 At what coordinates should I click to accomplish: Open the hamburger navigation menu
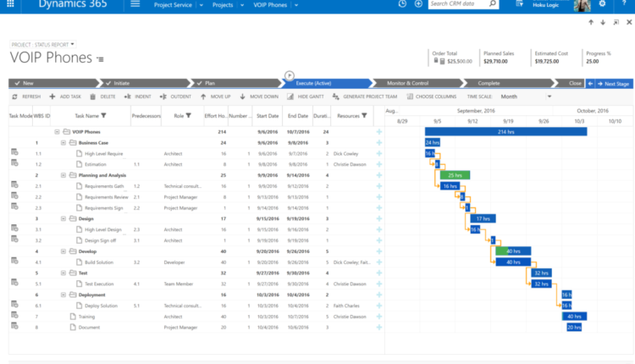(x=135, y=4)
